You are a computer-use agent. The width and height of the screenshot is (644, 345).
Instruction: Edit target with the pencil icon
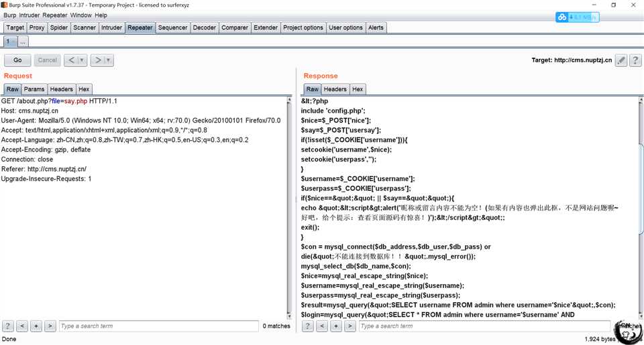click(621, 60)
